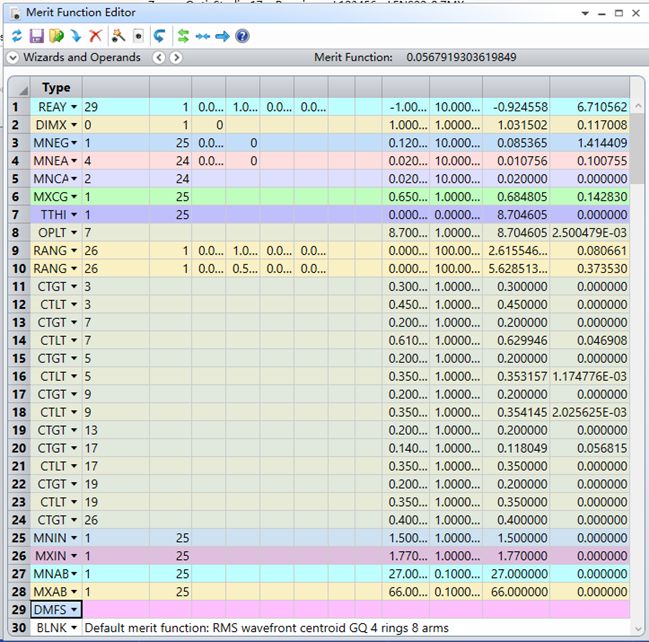649x642 pixels.
Task: Click the red X delete icon
Action: point(95,36)
